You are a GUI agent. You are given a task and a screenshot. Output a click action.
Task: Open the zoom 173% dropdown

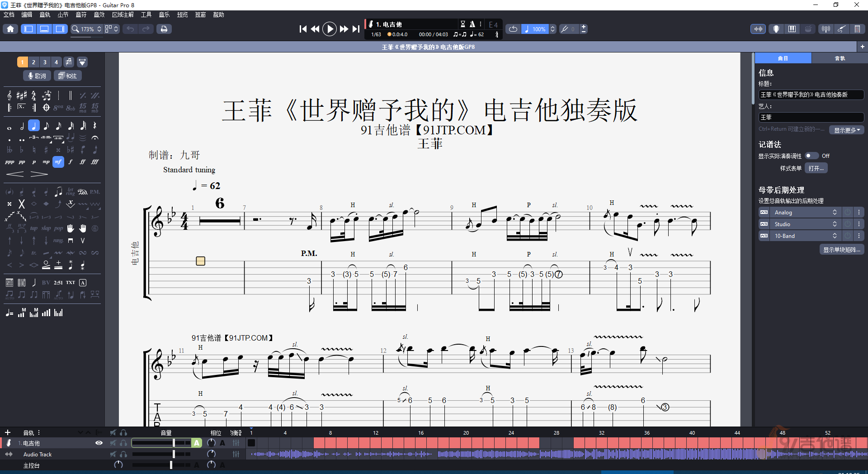pos(87,29)
